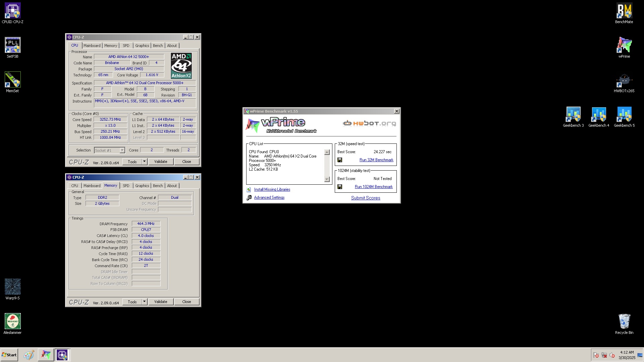Click Tools button in the lower CPU-Z window

132,302
